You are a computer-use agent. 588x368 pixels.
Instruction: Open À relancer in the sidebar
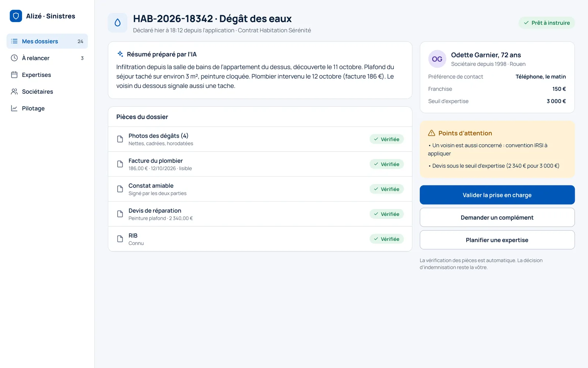(47, 58)
